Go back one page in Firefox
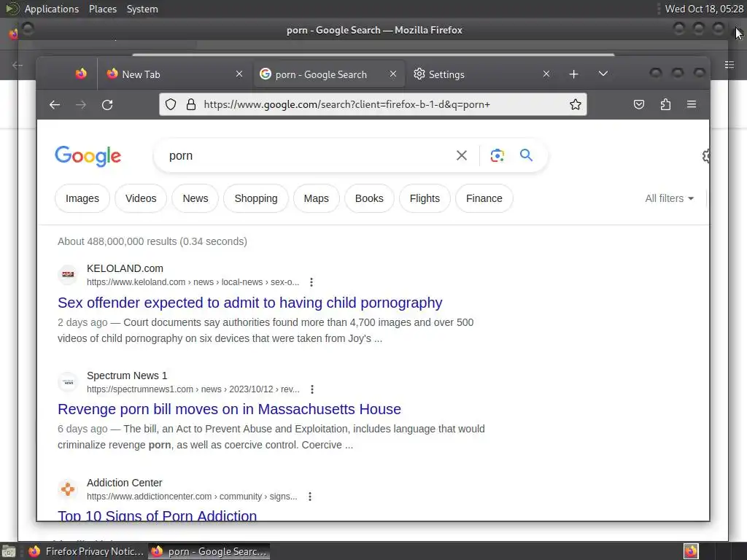The image size is (747, 560). (x=55, y=105)
